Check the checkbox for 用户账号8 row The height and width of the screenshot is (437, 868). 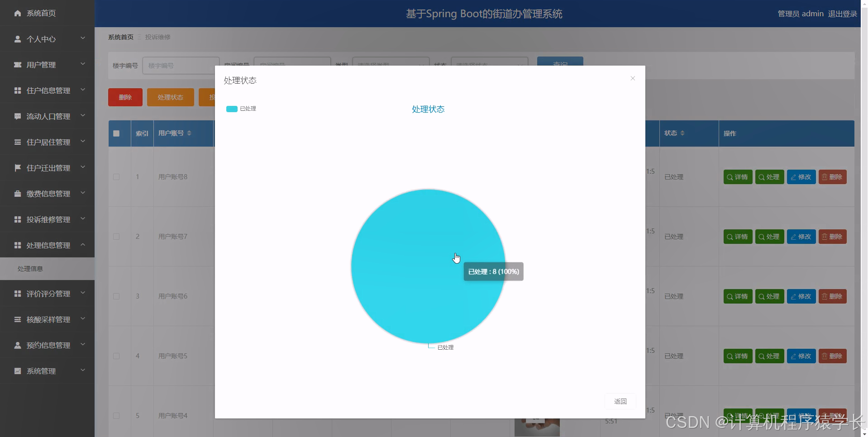tap(116, 177)
